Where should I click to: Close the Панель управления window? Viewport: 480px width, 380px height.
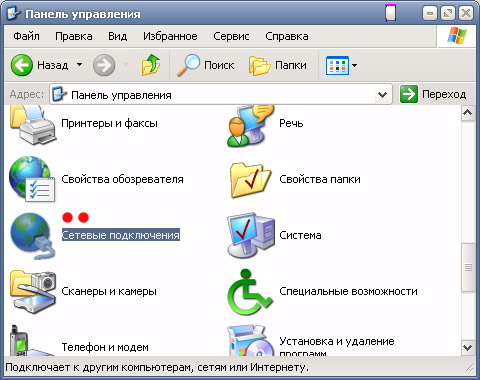[x=466, y=14]
